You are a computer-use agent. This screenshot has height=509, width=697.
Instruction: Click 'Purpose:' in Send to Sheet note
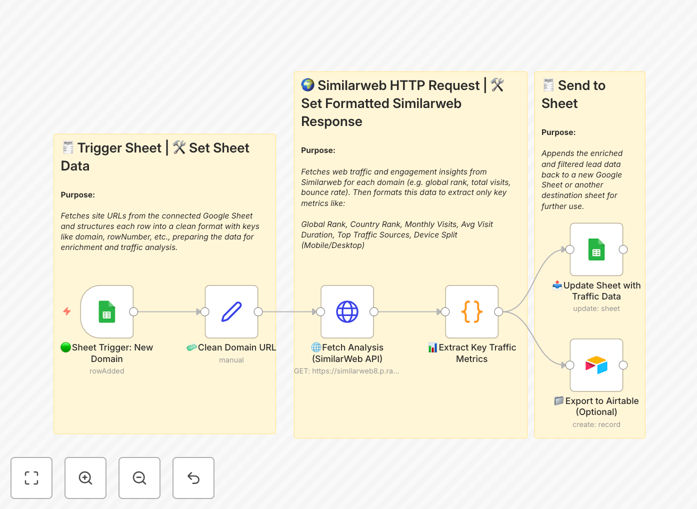pos(558,132)
